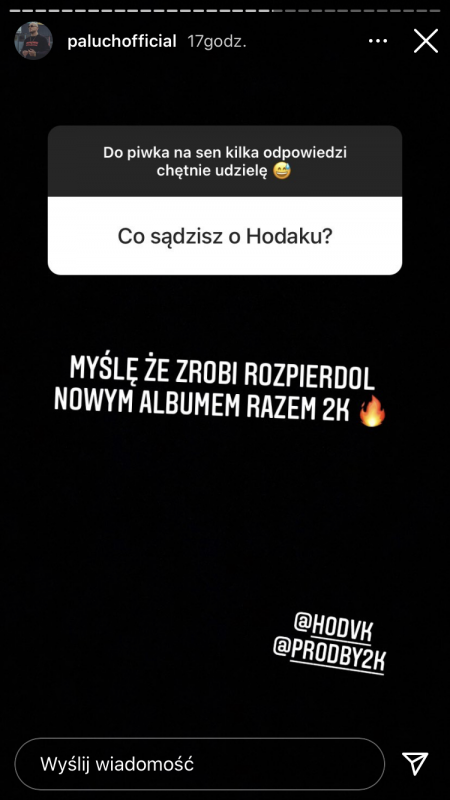Open the paluchofficial profile avatar
This screenshot has height=800, width=450.
tap(33, 41)
